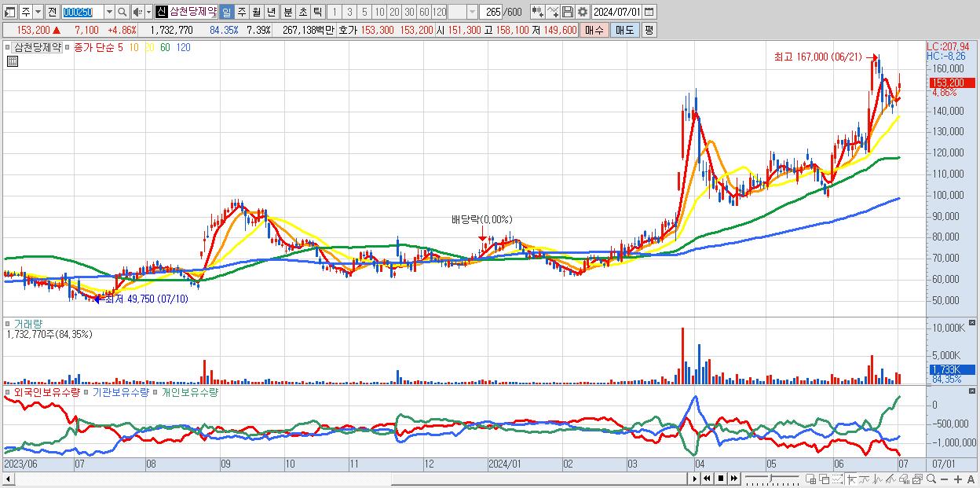This screenshot has height=488, width=980.
Task: Click the 신 credit badge icon
Action: point(161,12)
